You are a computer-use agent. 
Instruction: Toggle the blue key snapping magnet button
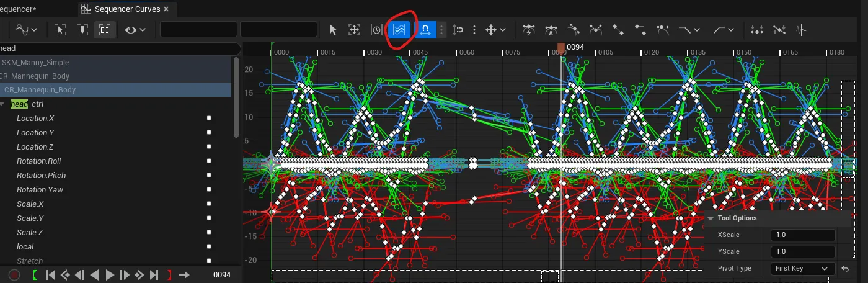pyautogui.click(x=426, y=29)
